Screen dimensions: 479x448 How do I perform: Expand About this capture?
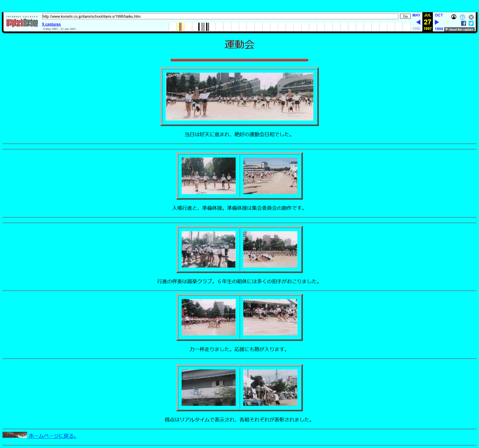[x=459, y=29]
